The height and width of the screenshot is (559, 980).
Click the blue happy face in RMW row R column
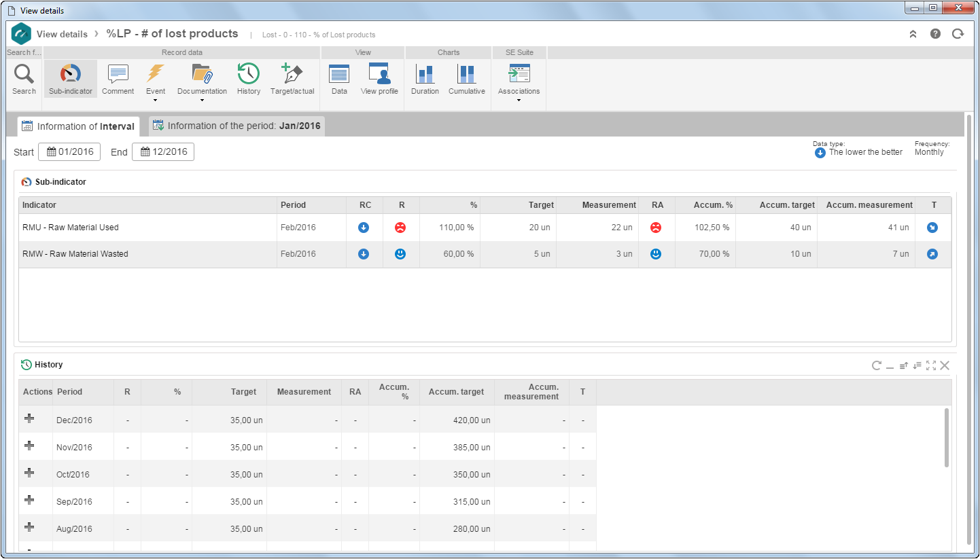pos(400,254)
